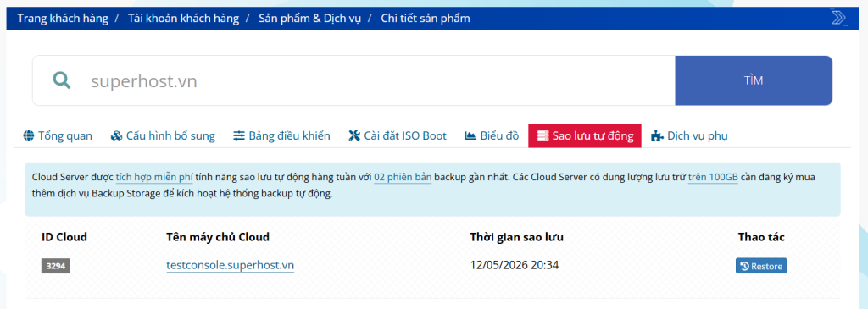
Task: Click the trên 100GB link
Action: [x=713, y=178]
